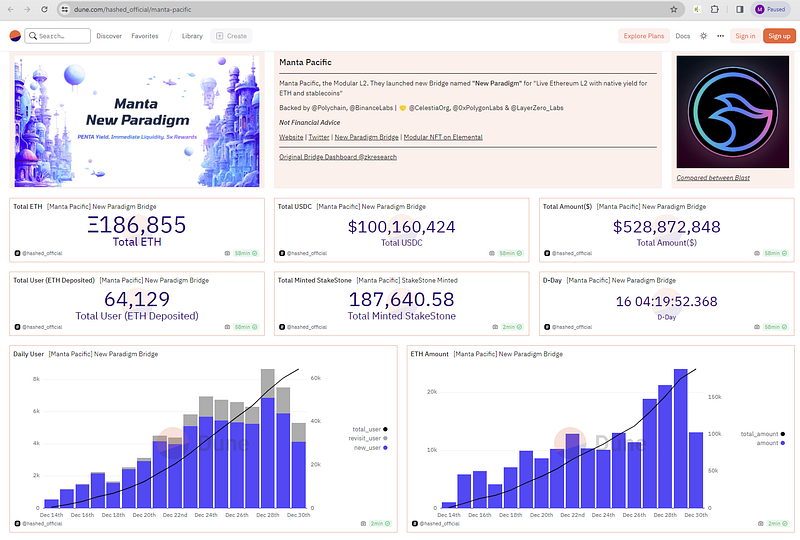
Task: Click the camera icon on ETH Amount chart
Action: pyautogui.click(x=761, y=523)
